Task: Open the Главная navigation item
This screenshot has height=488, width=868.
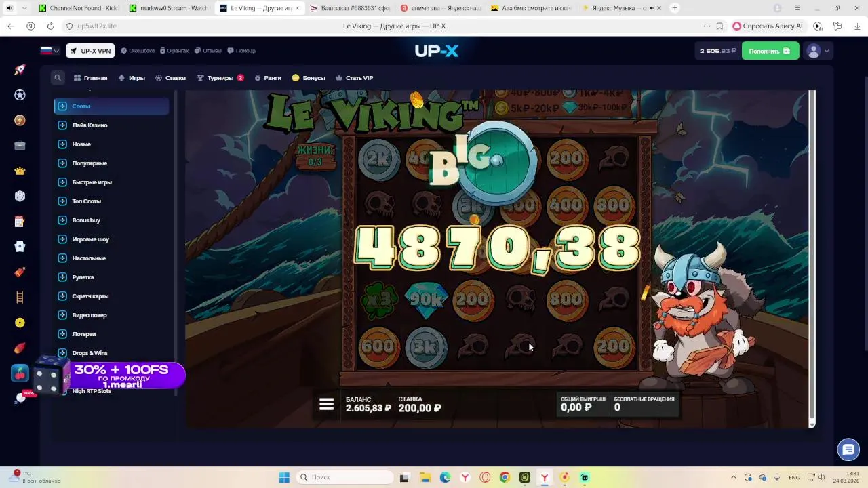Action: click(91, 78)
